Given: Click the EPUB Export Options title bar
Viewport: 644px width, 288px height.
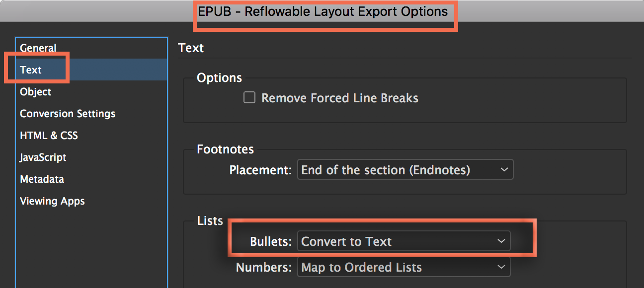Looking at the screenshot, I should click(x=323, y=11).
